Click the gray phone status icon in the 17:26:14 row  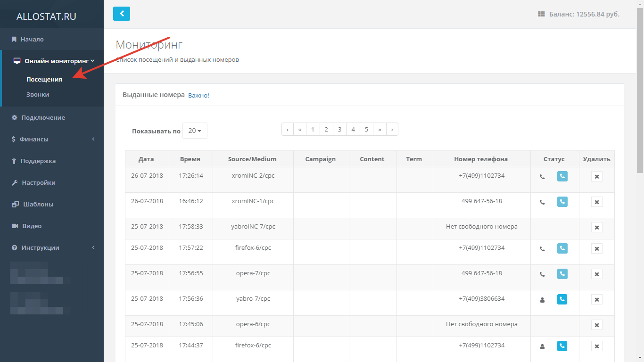click(x=542, y=177)
